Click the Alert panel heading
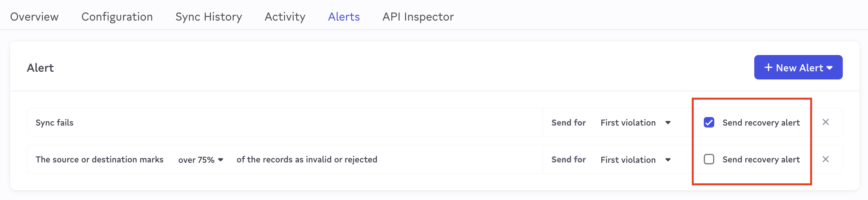868x200 pixels. click(40, 68)
